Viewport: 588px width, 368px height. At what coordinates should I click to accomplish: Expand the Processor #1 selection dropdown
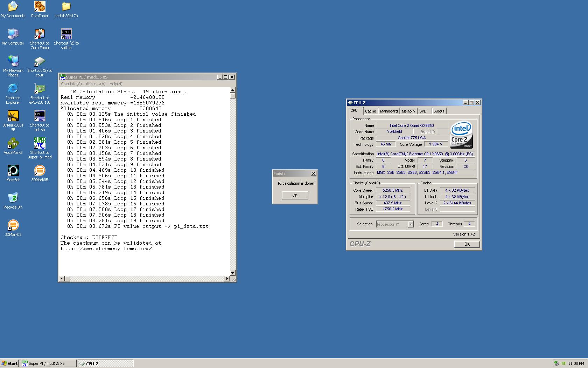(x=411, y=224)
